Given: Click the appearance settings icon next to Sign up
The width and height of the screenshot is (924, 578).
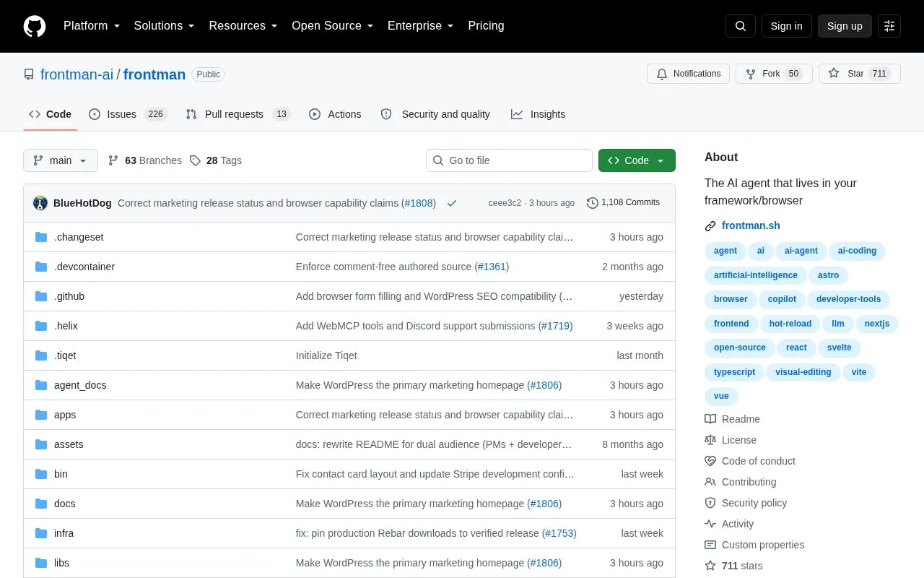Looking at the screenshot, I should click(889, 26).
